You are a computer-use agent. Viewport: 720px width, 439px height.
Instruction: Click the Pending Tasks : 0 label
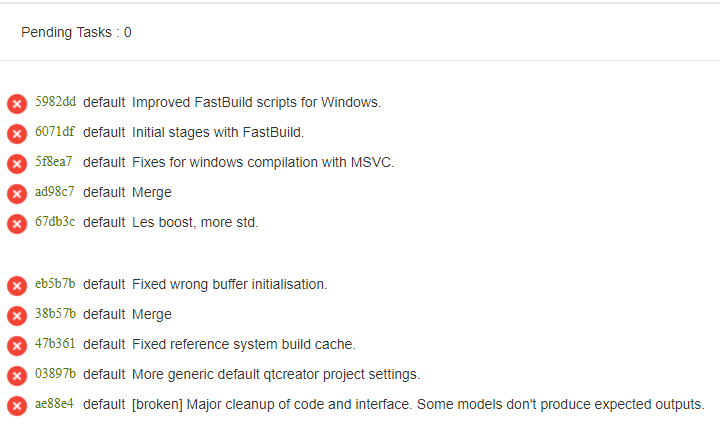[x=76, y=32]
